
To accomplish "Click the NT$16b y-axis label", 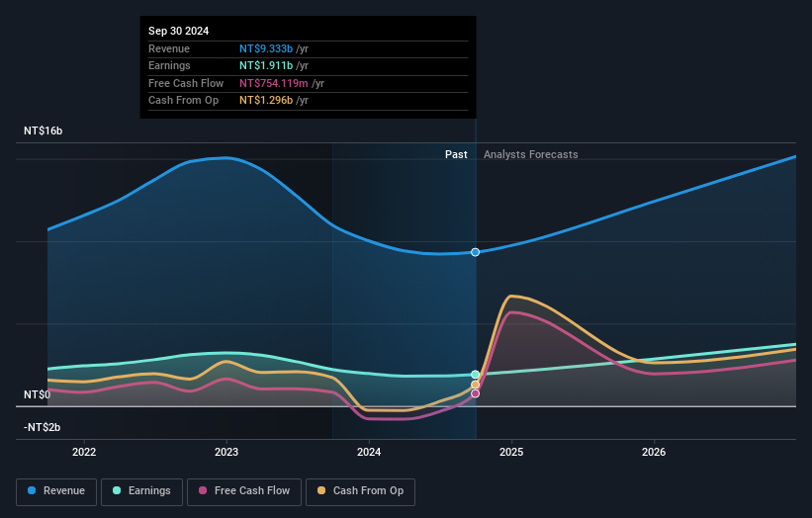I will [43, 130].
